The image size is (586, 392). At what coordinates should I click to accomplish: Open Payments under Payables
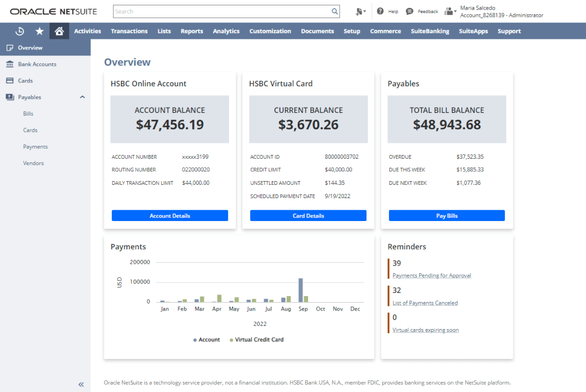(x=36, y=146)
